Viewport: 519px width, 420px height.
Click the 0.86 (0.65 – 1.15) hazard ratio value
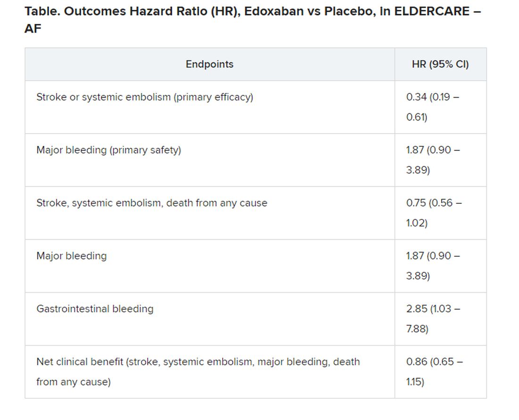pos(435,372)
